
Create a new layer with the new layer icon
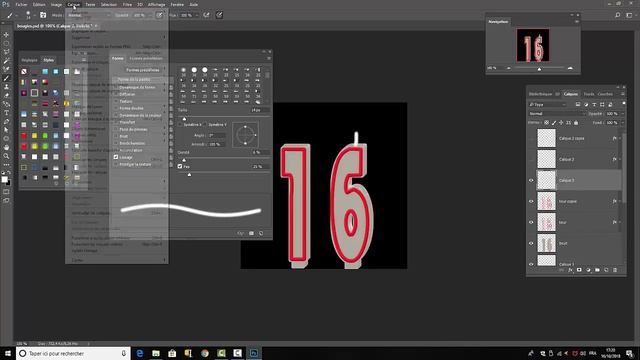click(x=606, y=270)
